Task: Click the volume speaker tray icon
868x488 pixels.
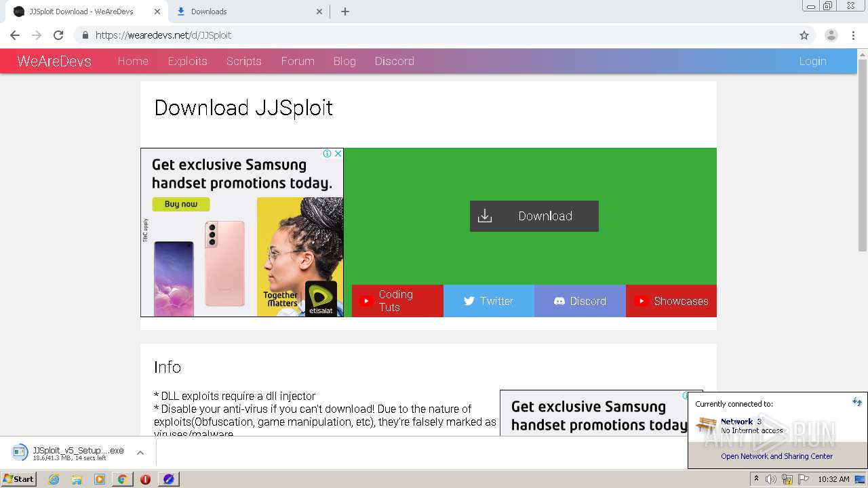Action: click(x=771, y=479)
